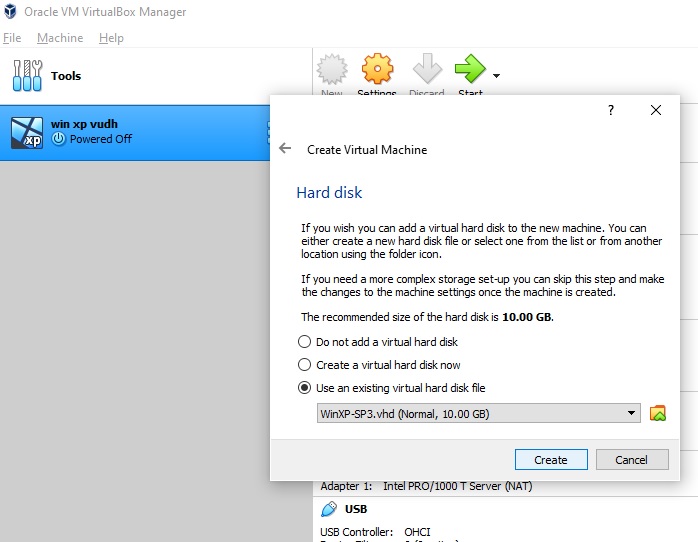Click the dialog help question mark
This screenshot has height=542, width=698.
611,110
